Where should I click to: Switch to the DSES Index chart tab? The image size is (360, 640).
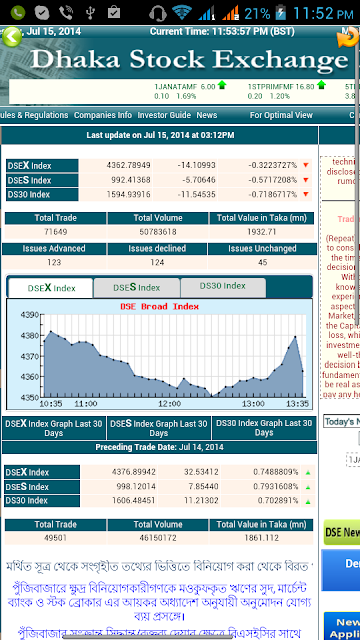coord(137,288)
